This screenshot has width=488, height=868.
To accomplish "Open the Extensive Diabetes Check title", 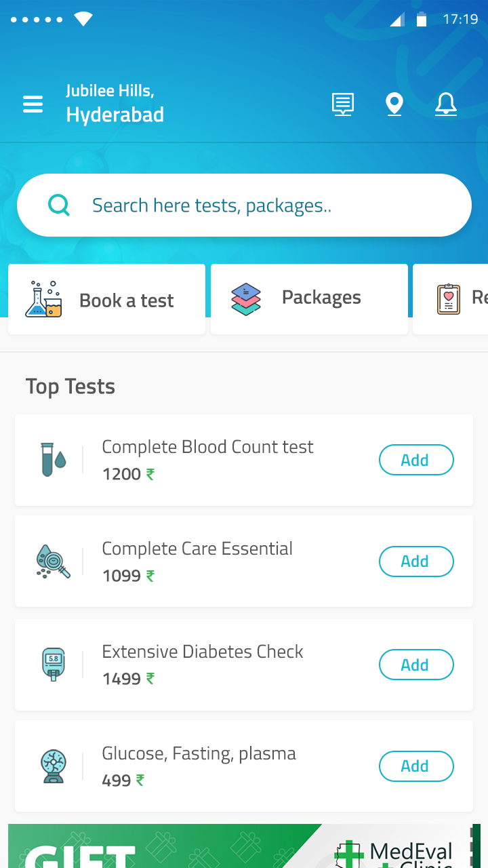I will (202, 652).
